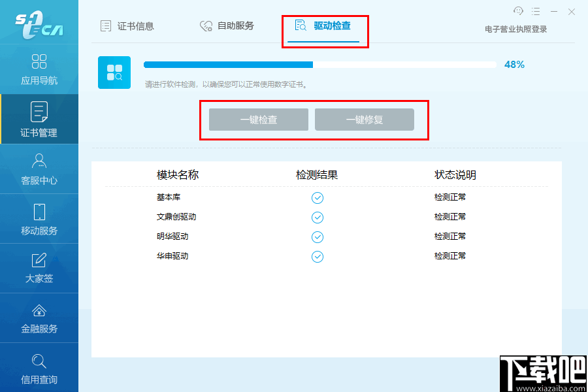This screenshot has height=392, width=588.
Task: Click 检测正常 status for 文鼎创驱动
Action: click(x=450, y=216)
